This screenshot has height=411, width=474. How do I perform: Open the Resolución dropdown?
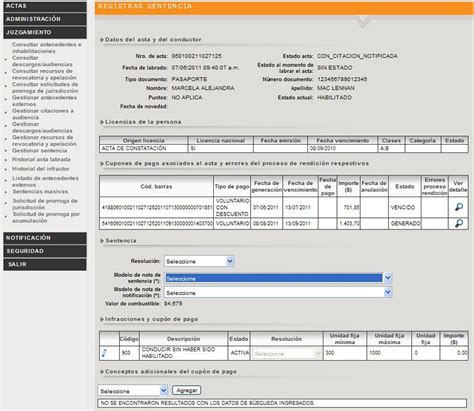click(199, 261)
